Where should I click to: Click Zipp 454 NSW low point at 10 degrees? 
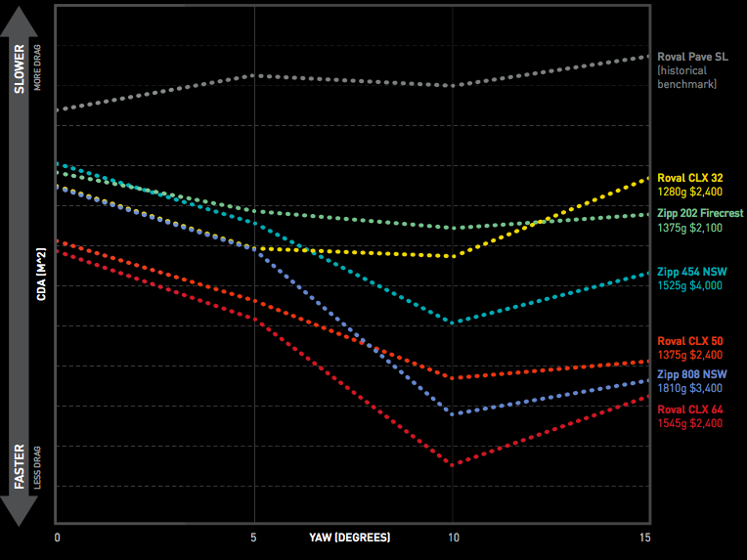pos(453,323)
